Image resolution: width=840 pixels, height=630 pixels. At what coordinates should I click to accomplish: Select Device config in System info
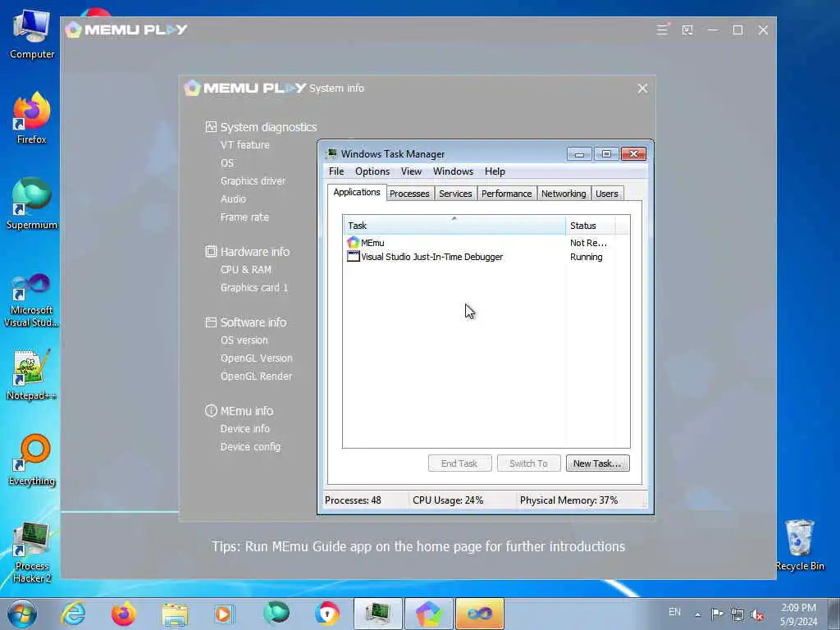(x=250, y=447)
